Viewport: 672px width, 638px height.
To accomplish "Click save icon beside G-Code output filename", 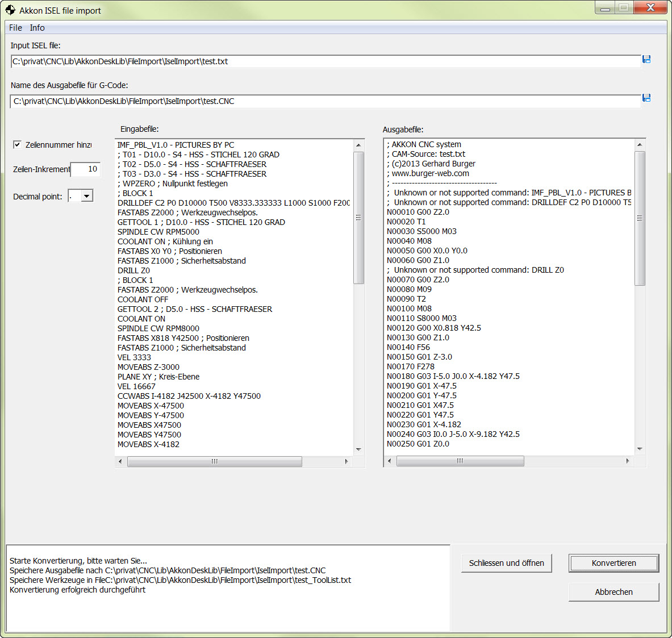I will (x=646, y=98).
